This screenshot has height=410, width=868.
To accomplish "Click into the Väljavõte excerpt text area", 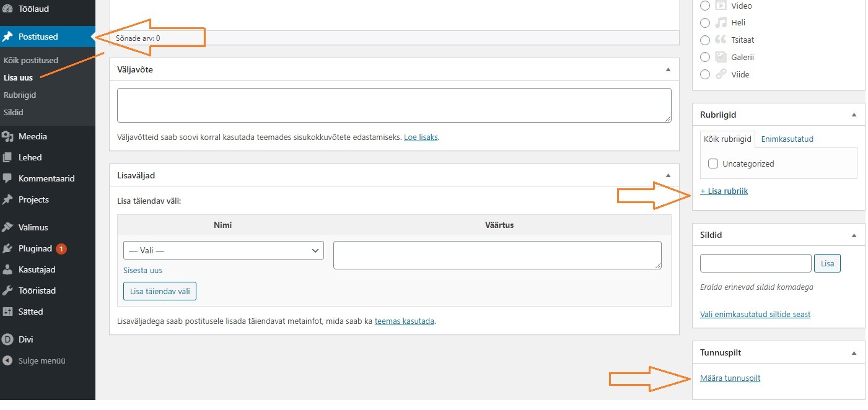I will (x=394, y=105).
